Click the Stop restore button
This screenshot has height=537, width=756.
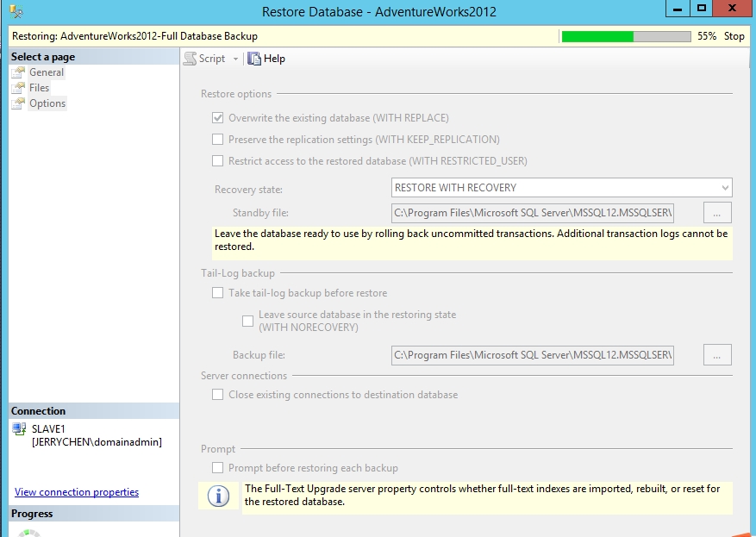tap(734, 36)
